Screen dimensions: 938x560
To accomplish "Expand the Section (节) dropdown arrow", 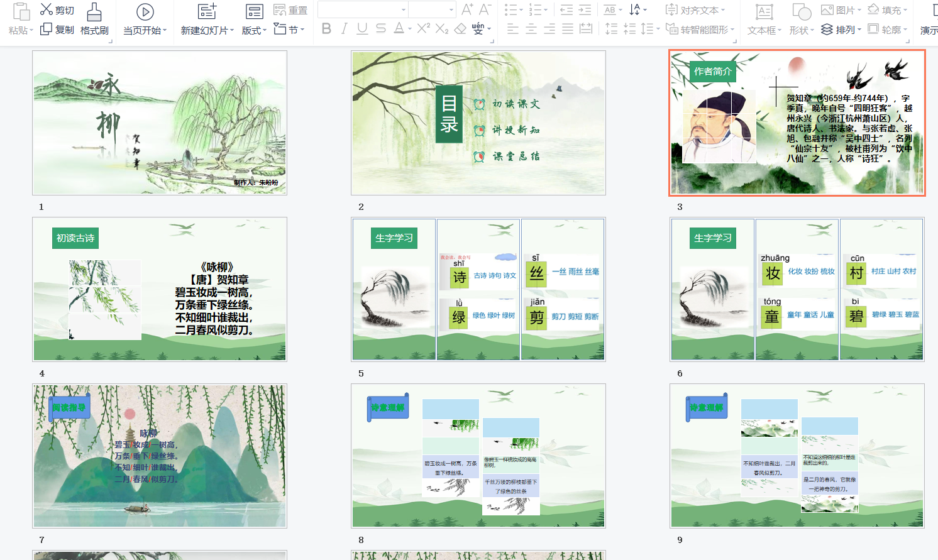I will point(302,30).
